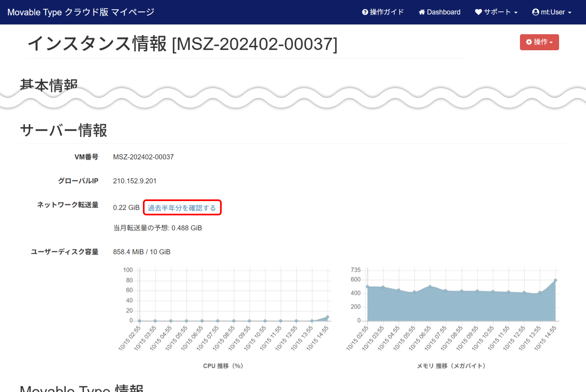Click the CPU 推移 (%) chart caption

(x=223, y=366)
